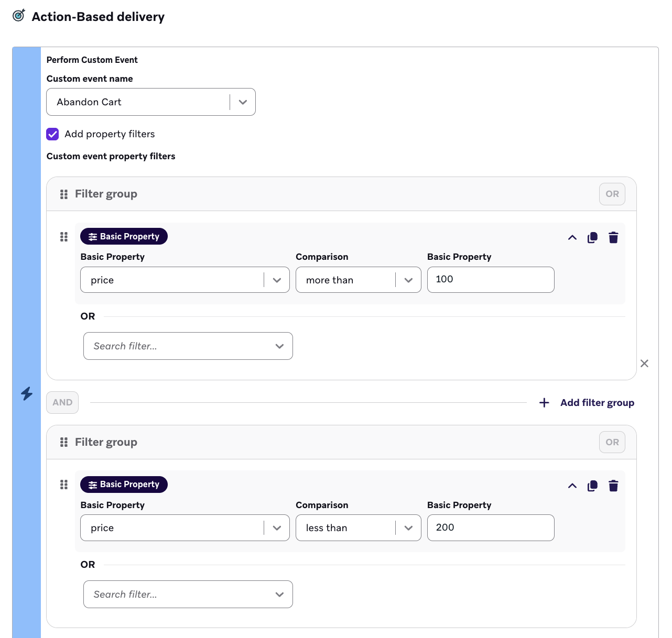
Task: Toggle OR operator in first filter group header
Action: click(612, 194)
